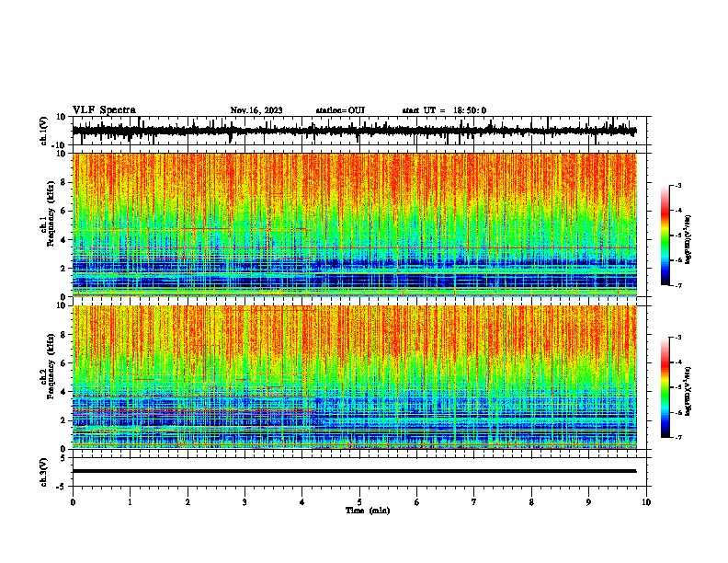Click inside the ch.2 spectrogram plot
Screen dimensions: 728x563
(355, 377)
